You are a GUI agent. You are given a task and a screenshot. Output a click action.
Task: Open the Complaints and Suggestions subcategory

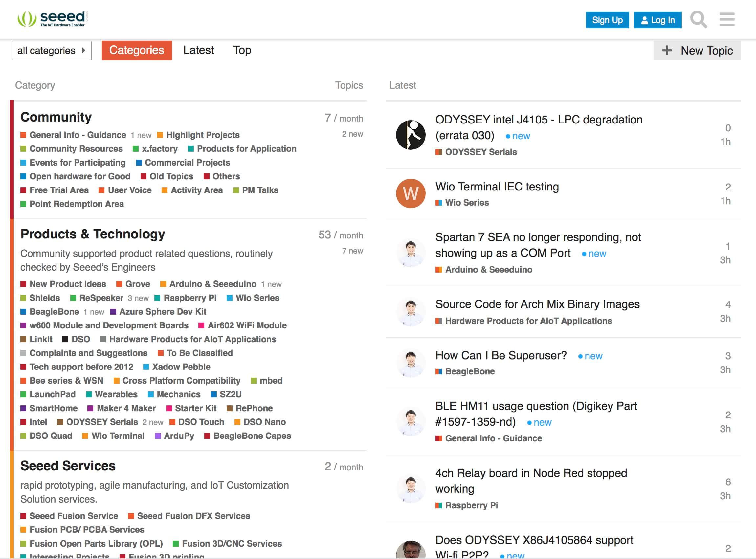[x=84, y=353]
